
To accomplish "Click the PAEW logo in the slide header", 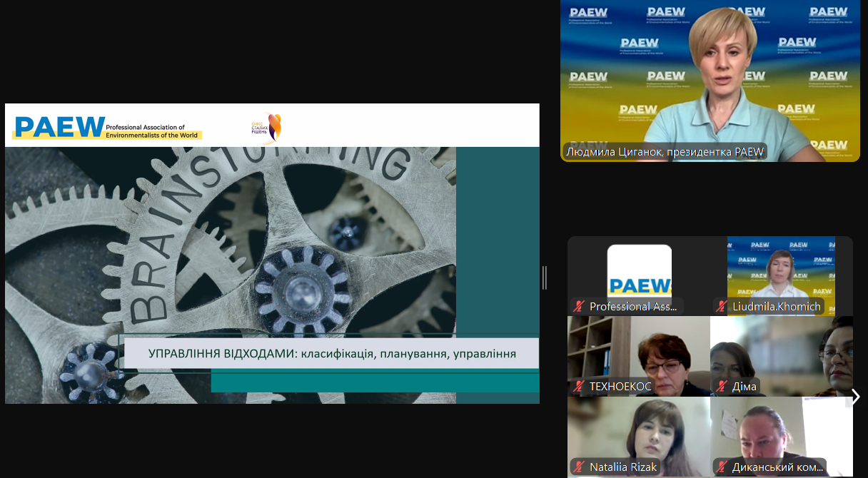I will point(59,127).
